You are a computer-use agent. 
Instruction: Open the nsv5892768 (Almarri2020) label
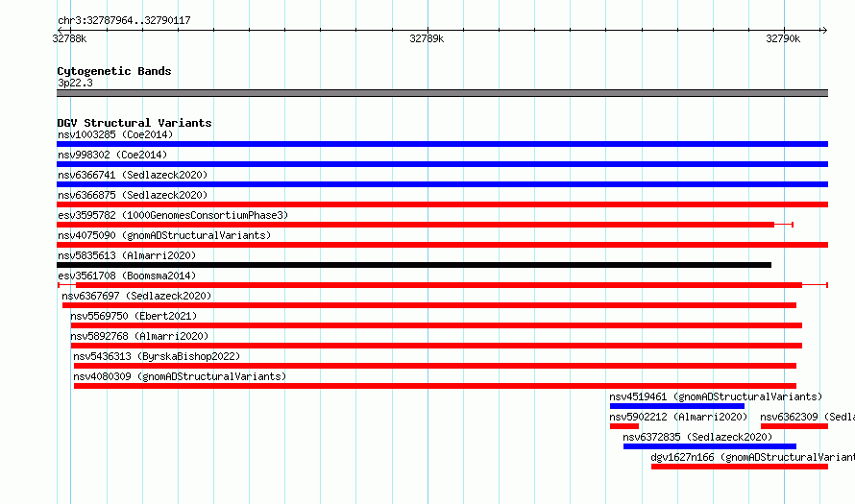pos(139,336)
